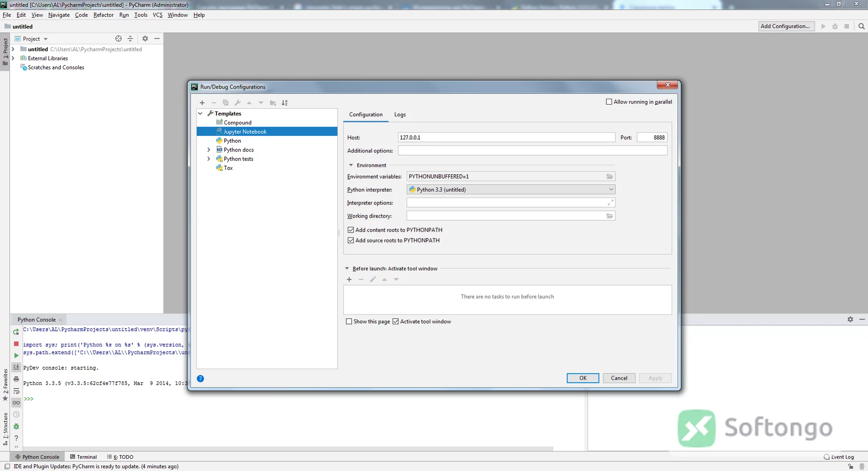Image resolution: width=868 pixels, height=471 pixels.
Task: Click the edit templates wrench icon
Action: point(237,103)
